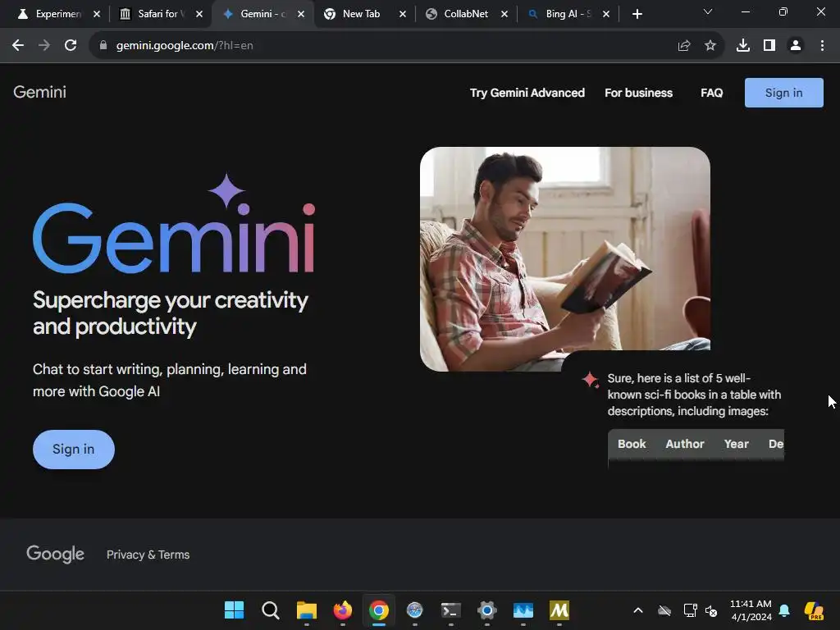The height and width of the screenshot is (630, 840).
Task: Bookmark this page with star icon
Action: click(x=710, y=46)
